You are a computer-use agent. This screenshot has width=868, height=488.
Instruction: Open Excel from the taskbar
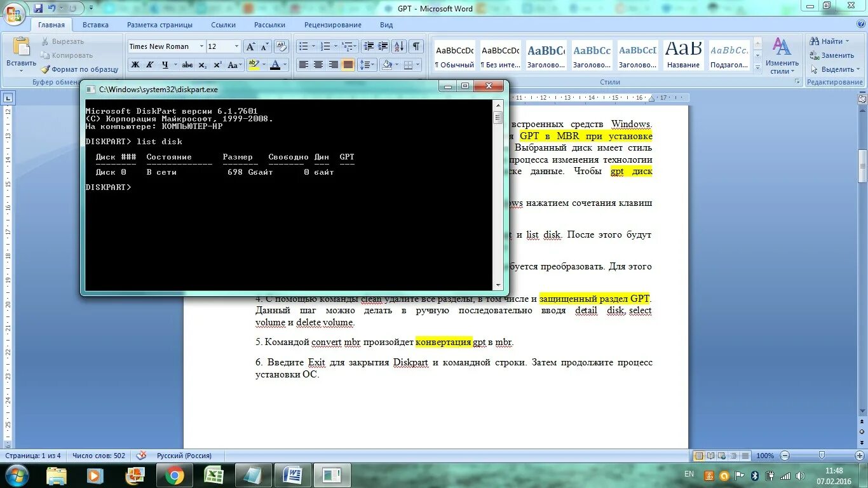pos(212,475)
